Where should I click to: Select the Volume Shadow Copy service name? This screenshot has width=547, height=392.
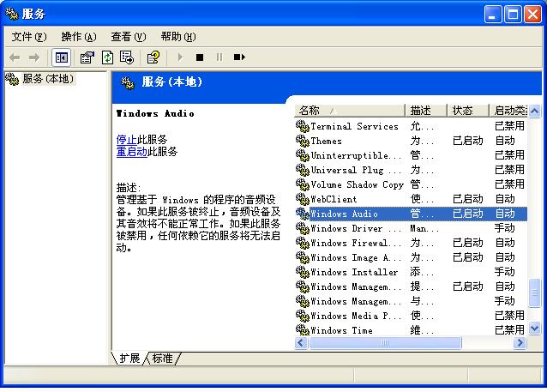pyautogui.click(x=357, y=184)
